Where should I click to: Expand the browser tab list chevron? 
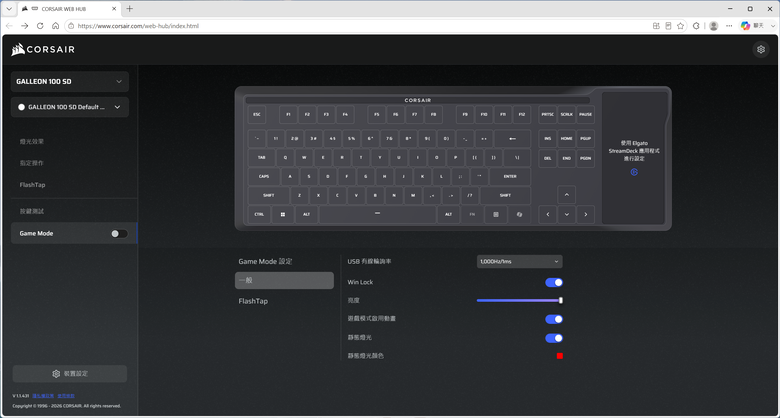coord(9,8)
